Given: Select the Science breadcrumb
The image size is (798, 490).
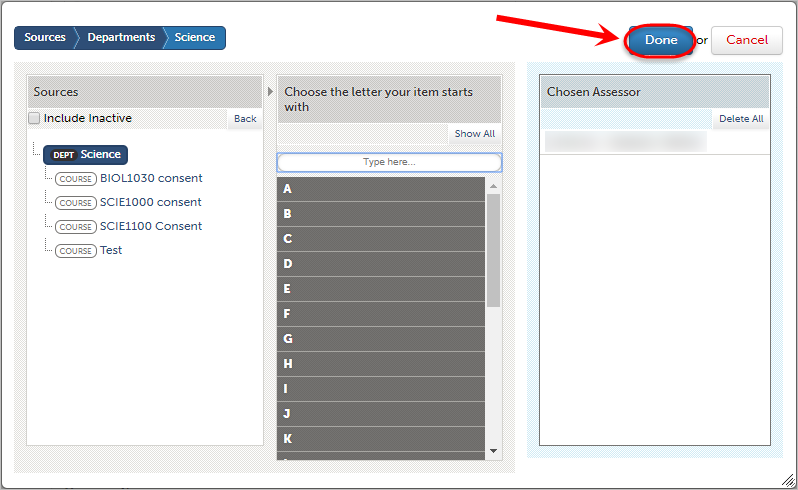Looking at the screenshot, I should [195, 38].
